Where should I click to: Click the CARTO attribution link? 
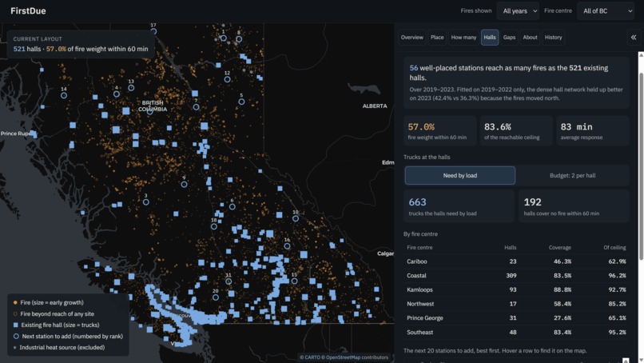311,357
